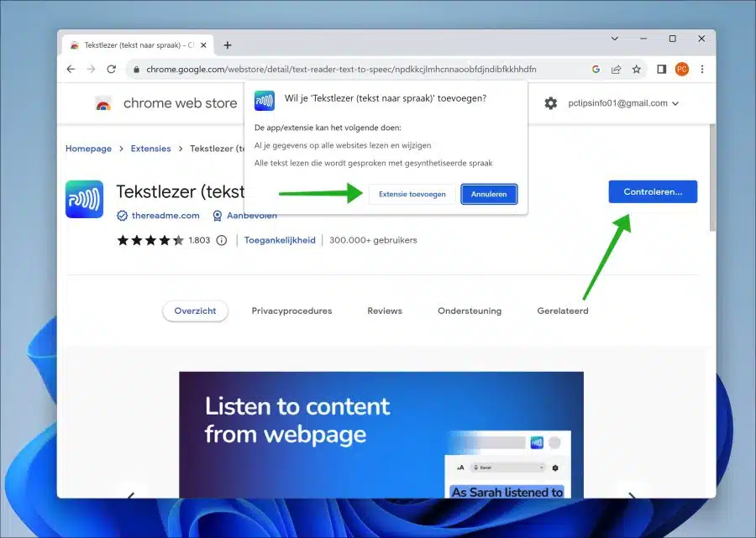Click Extensie toevoegen button
The height and width of the screenshot is (538, 756).
(x=412, y=194)
